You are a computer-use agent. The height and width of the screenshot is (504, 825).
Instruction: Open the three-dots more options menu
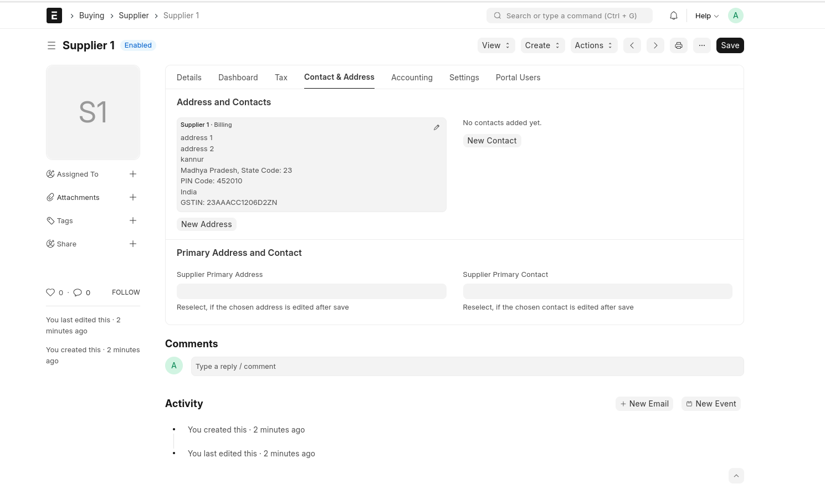pos(701,45)
